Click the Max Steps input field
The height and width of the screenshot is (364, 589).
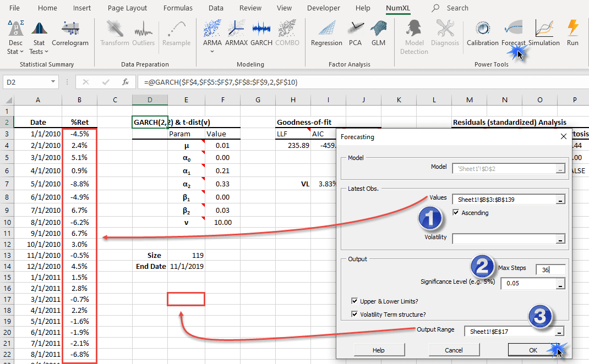[550, 269]
